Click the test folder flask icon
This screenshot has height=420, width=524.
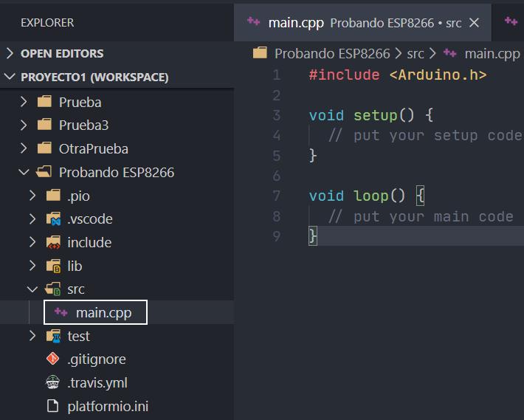pyautogui.click(x=53, y=336)
